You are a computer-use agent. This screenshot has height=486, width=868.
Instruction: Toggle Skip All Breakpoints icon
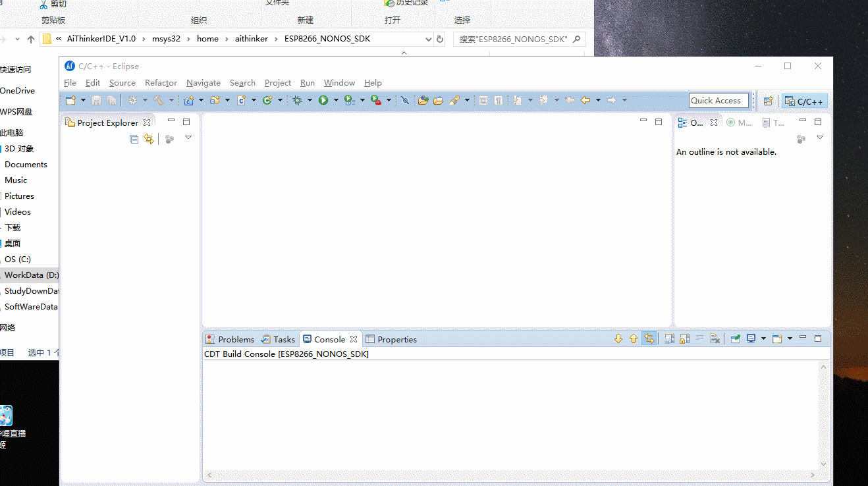[405, 100]
